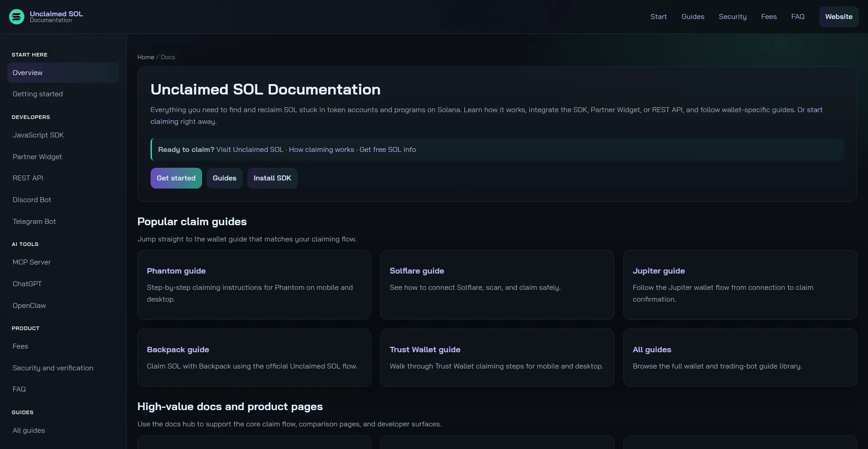868x449 pixels.
Task: Open Telegram Bot sidebar page
Action: click(63, 222)
